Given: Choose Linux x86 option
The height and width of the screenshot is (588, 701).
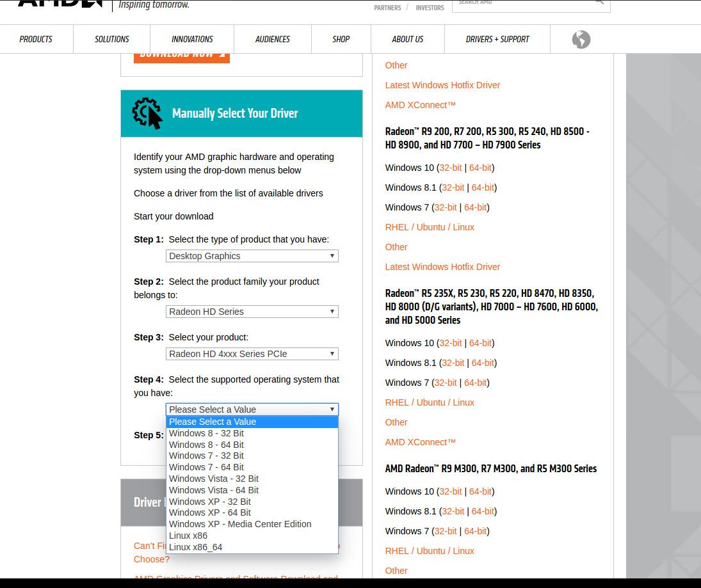Looking at the screenshot, I should 252,536.
